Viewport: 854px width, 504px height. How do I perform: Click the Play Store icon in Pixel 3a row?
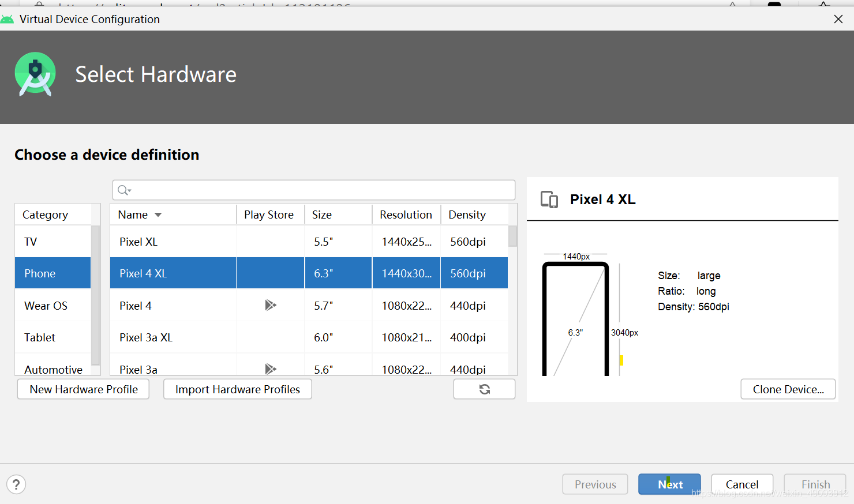coord(270,369)
